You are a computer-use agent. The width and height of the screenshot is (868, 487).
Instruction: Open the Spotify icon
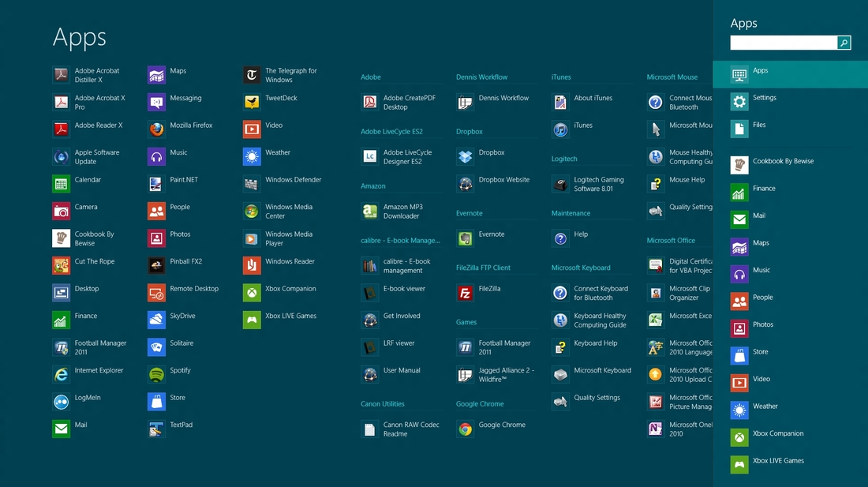(x=156, y=374)
